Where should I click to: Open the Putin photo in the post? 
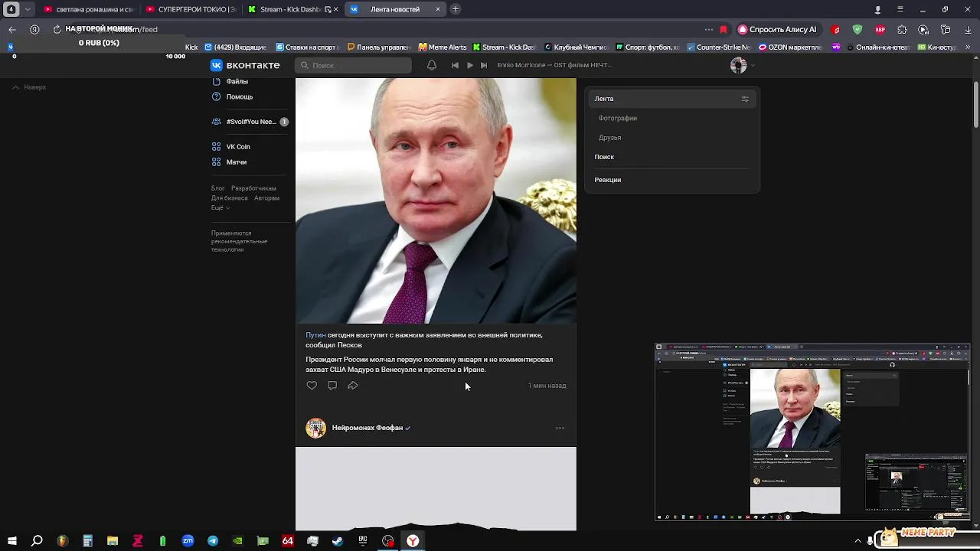coord(436,201)
